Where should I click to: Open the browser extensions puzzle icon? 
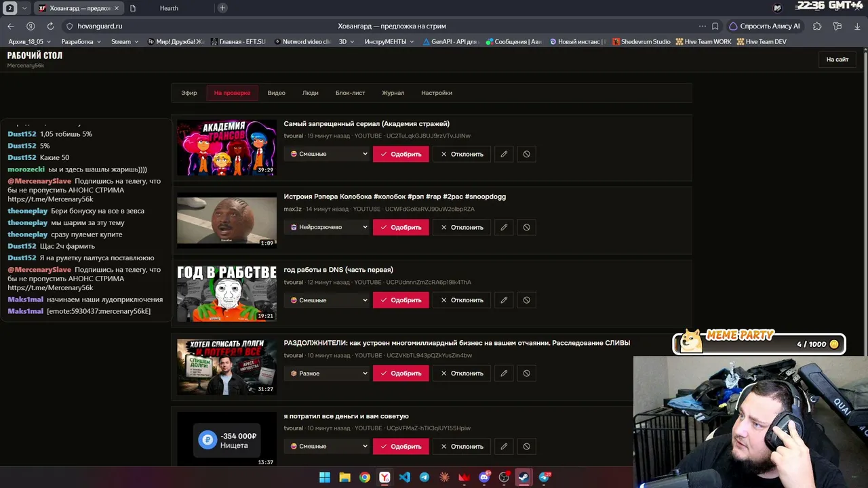(817, 26)
